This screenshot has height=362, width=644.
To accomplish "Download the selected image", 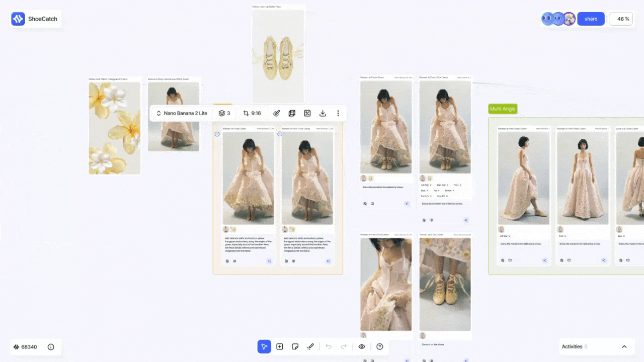I will 323,113.
